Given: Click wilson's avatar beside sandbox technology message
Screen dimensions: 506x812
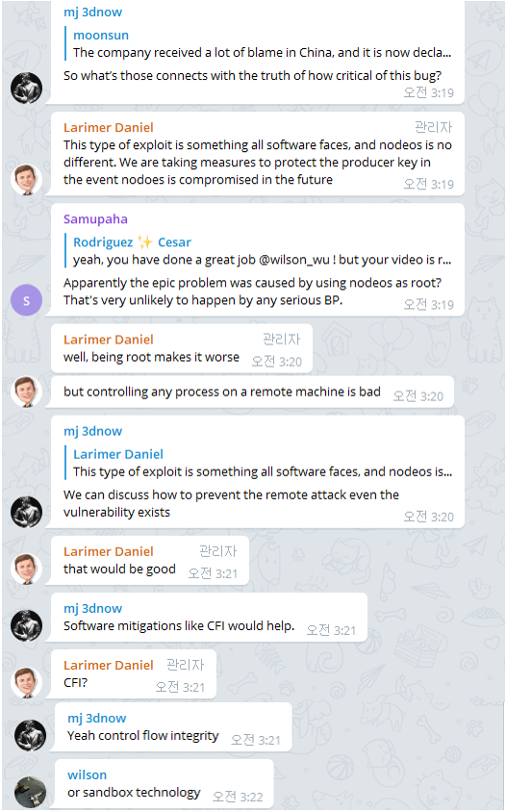Looking at the screenshot, I should click(x=30, y=793).
